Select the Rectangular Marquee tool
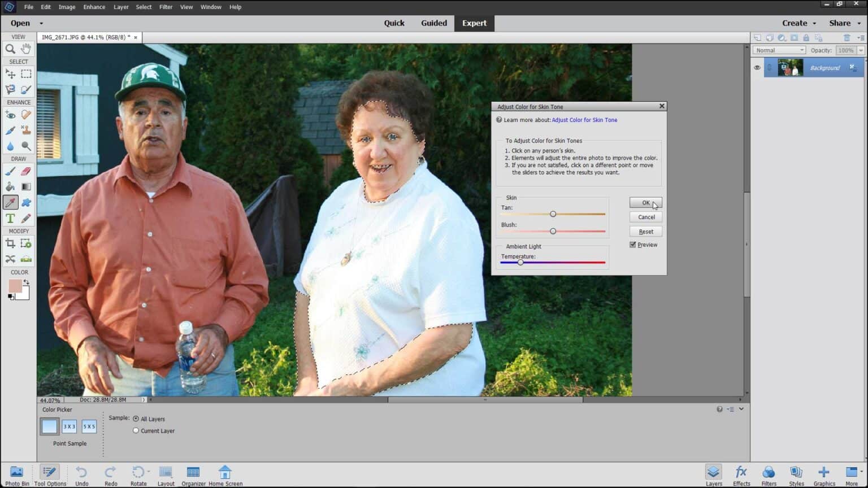868x488 pixels. (26, 73)
